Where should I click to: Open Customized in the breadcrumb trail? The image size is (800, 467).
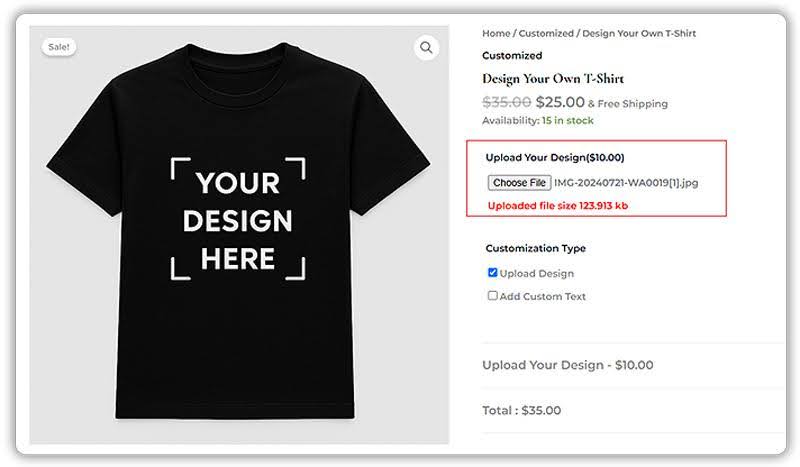[x=546, y=33]
